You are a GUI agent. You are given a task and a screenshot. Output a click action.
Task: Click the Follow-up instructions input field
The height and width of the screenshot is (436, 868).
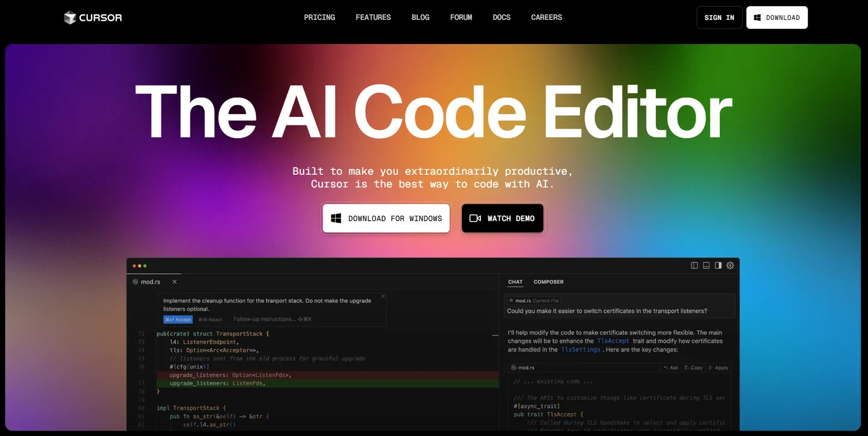pyautogui.click(x=272, y=319)
